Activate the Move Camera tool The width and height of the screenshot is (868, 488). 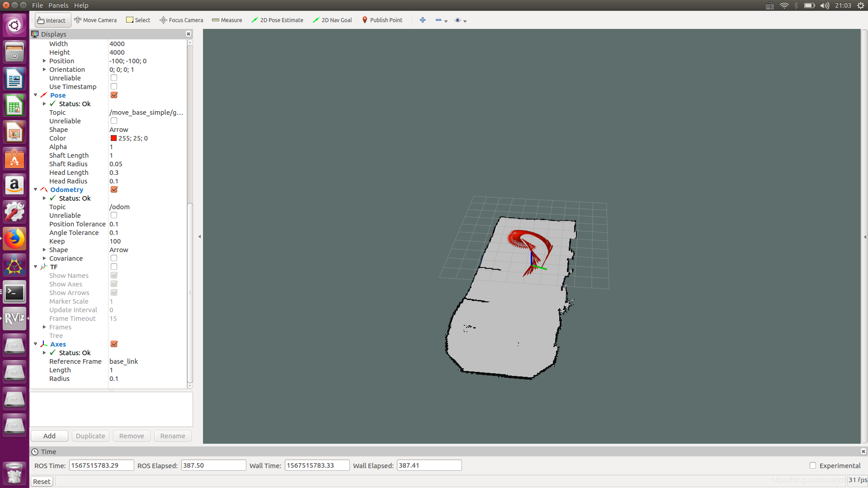pos(95,20)
